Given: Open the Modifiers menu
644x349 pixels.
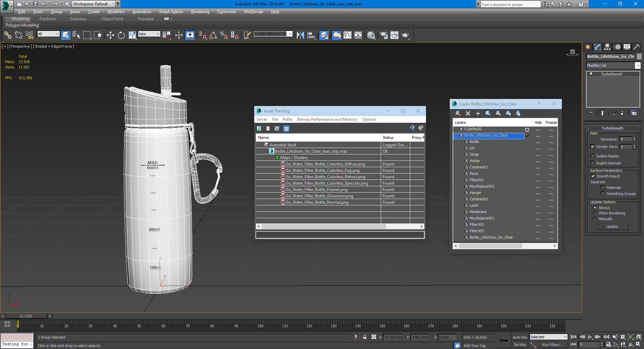Looking at the screenshot, I should click(116, 12).
